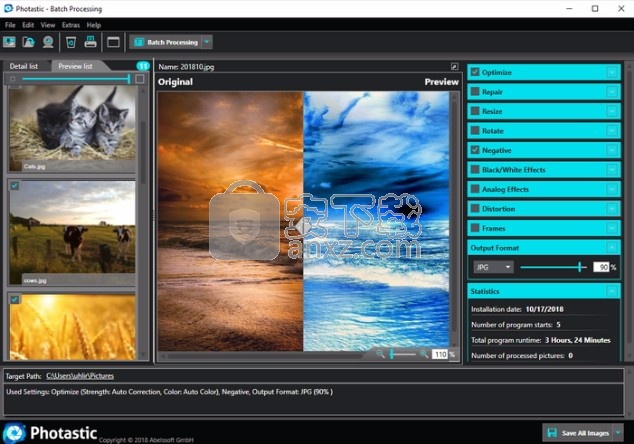Click the add pictures toolbar icon
The width and height of the screenshot is (634, 444).
pyautogui.click(x=9, y=42)
